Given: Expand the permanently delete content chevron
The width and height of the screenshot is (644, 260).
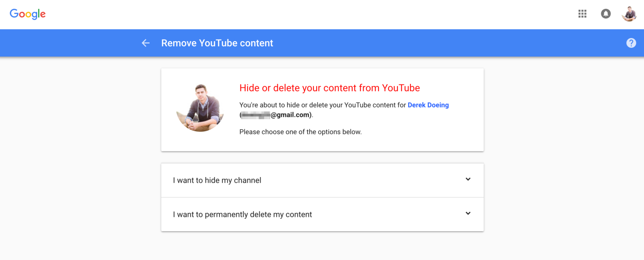Looking at the screenshot, I should coord(468,214).
